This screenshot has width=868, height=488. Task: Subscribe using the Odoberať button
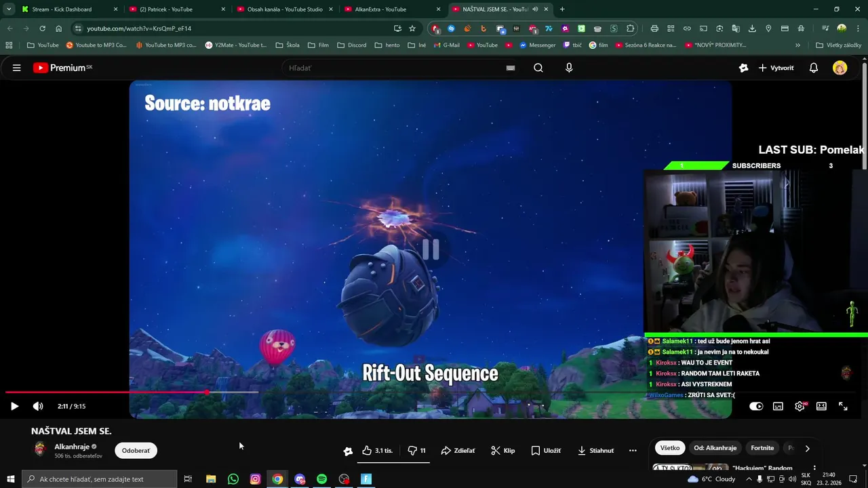tap(136, 451)
